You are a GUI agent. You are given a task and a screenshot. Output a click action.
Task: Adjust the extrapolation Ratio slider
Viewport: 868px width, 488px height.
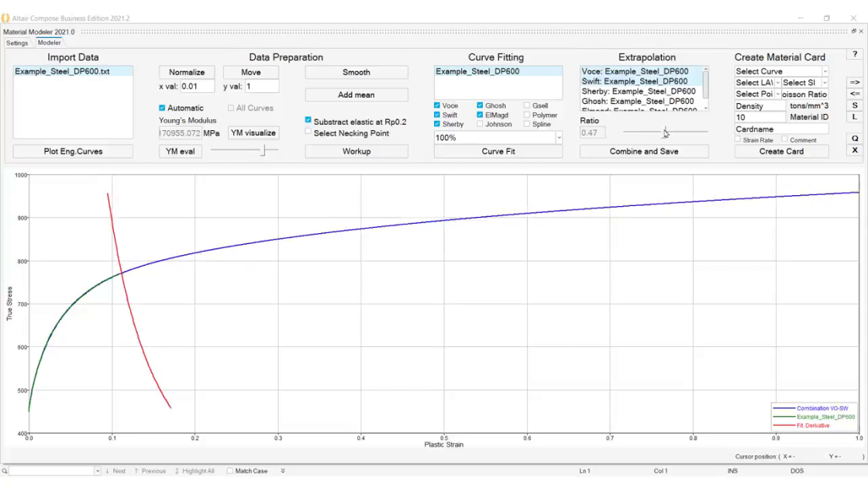[665, 132]
